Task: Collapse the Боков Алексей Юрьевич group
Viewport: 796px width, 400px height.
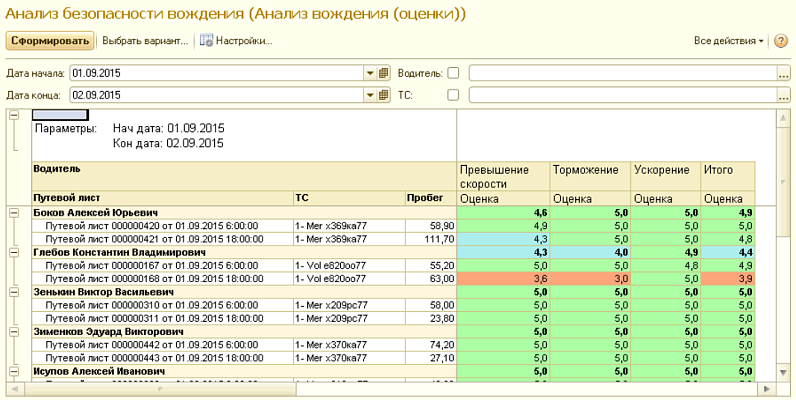Action: 14,213
